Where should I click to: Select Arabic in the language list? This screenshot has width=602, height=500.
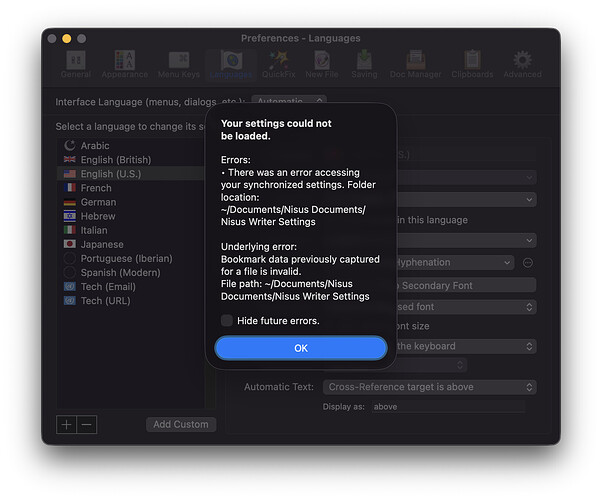(131, 145)
